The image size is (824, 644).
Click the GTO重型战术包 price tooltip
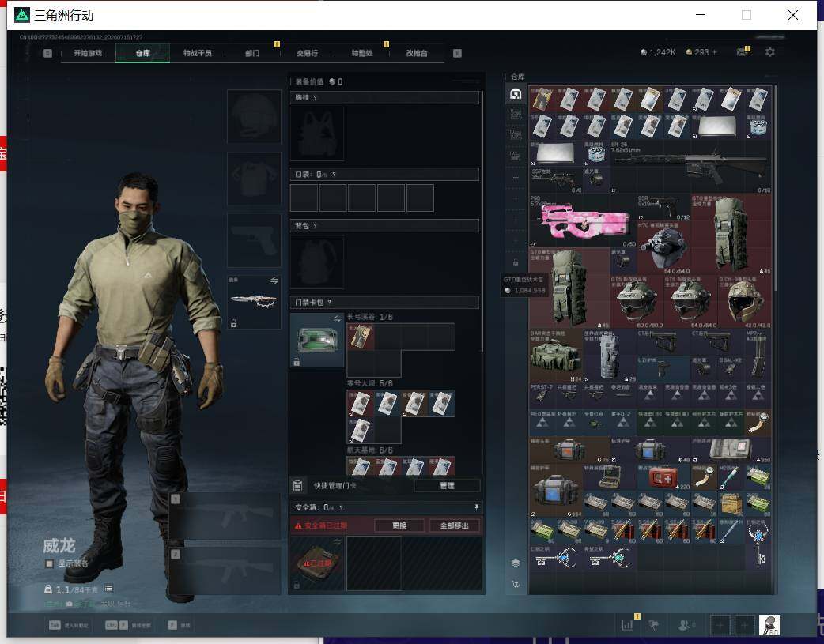[525, 284]
